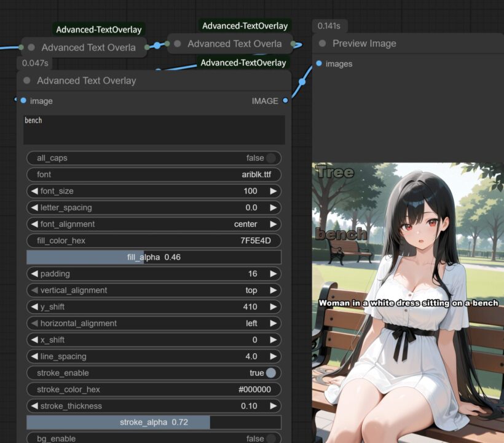Click the images input connector on Preview Image

point(319,63)
